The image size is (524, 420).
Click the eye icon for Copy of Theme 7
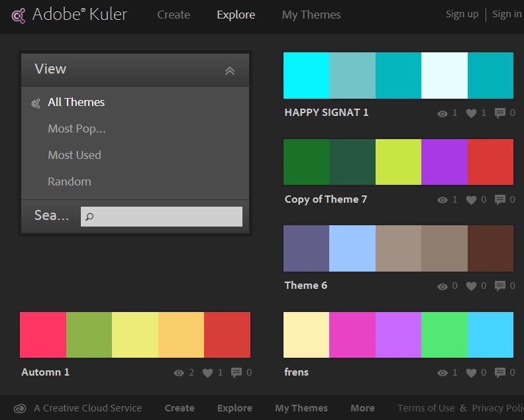point(442,200)
